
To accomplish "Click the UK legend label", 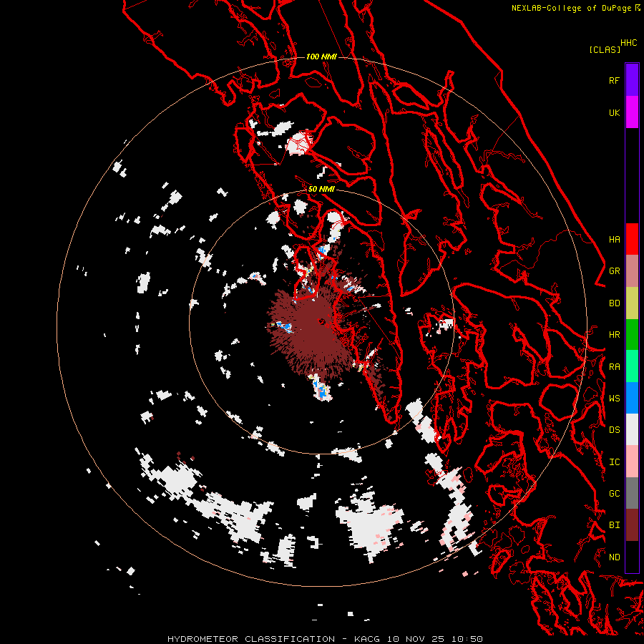I will point(614,112).
